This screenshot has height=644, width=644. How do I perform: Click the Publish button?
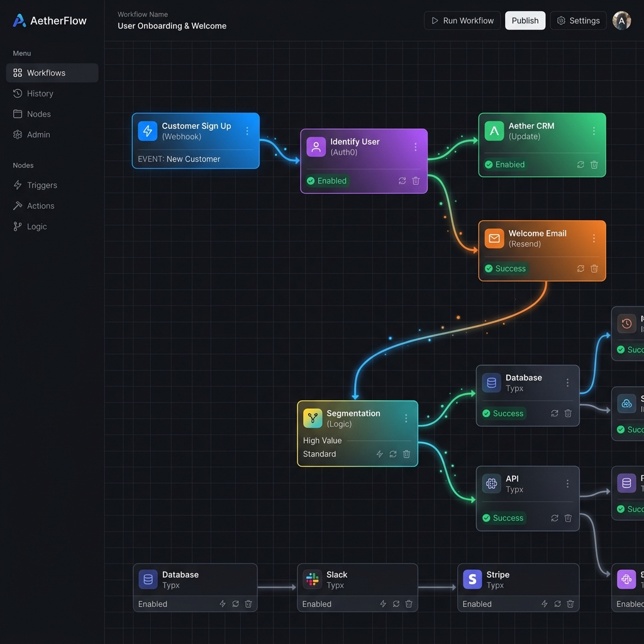click(525, 21)
